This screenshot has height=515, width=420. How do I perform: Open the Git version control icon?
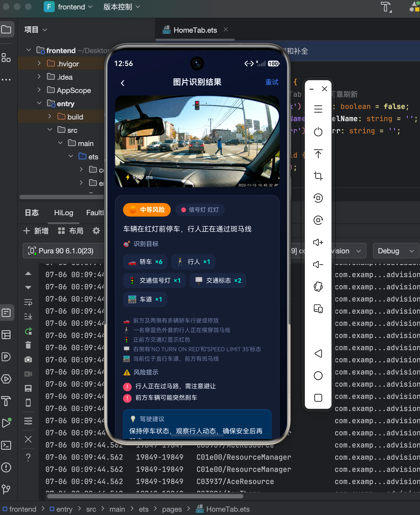click(6, 489)
